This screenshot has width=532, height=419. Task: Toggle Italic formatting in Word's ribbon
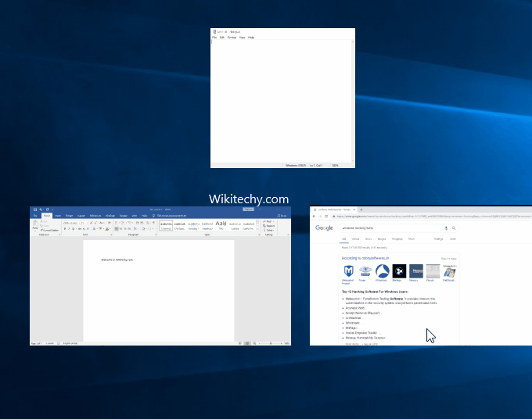69,229
